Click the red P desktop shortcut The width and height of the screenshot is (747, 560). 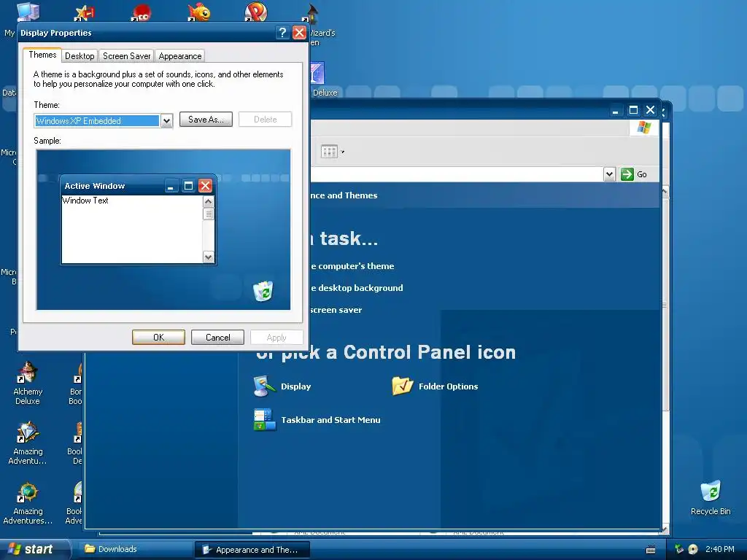(255, 12)
